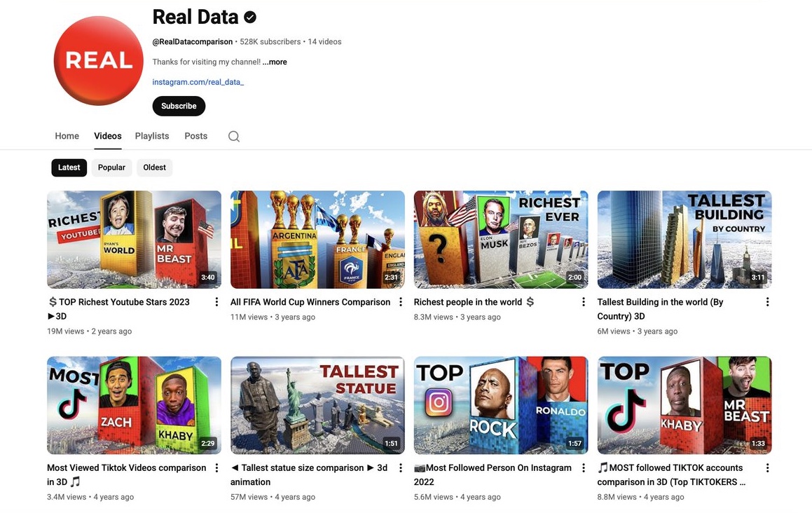The width and height of the screenshot is (812, 513).
Task: Play the Argentina France World Cup thumbnail
Action: pos(317,240)
